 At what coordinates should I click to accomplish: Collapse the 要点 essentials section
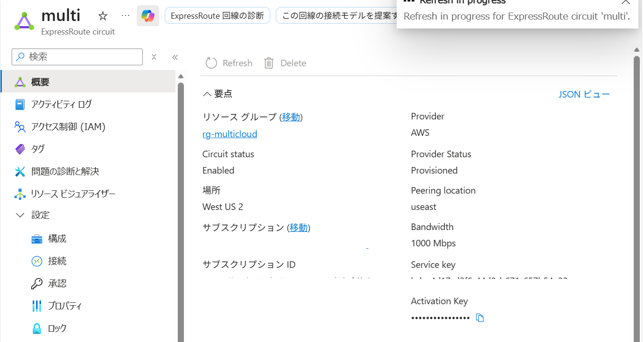coord(207,94)
